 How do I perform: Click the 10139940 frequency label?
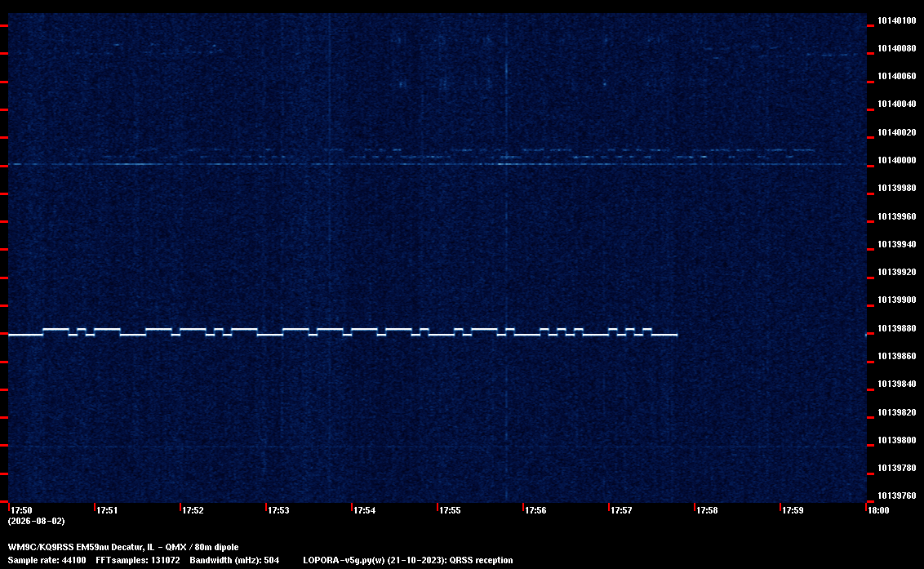(896, 244)
